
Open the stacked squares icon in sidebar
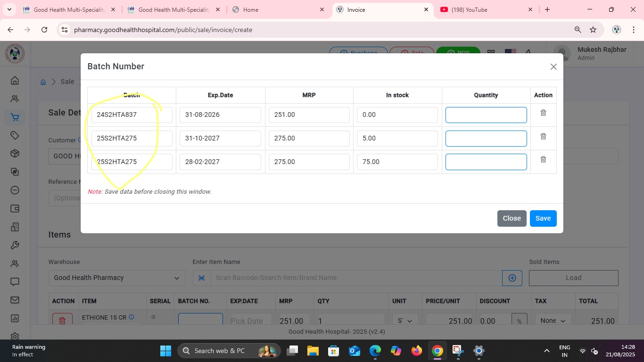click(x=15, y=172)
